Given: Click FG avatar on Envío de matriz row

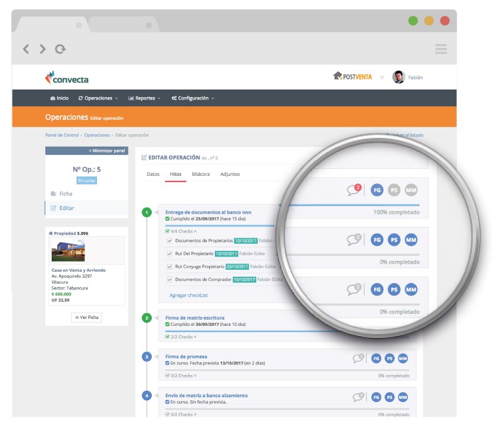Looking at the screenshot, I should [x=376, y=397].
